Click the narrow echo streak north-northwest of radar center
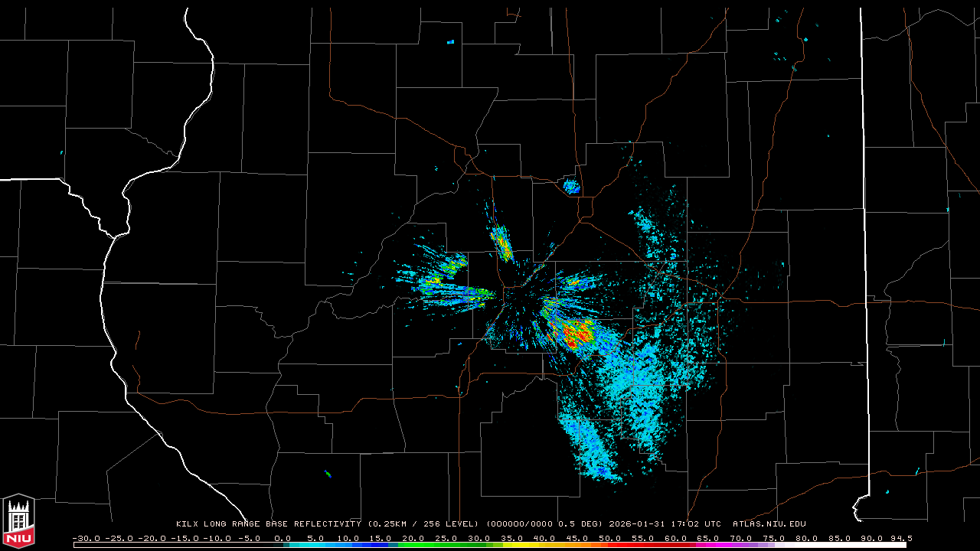Screen dimensions: 980x551 501,243
